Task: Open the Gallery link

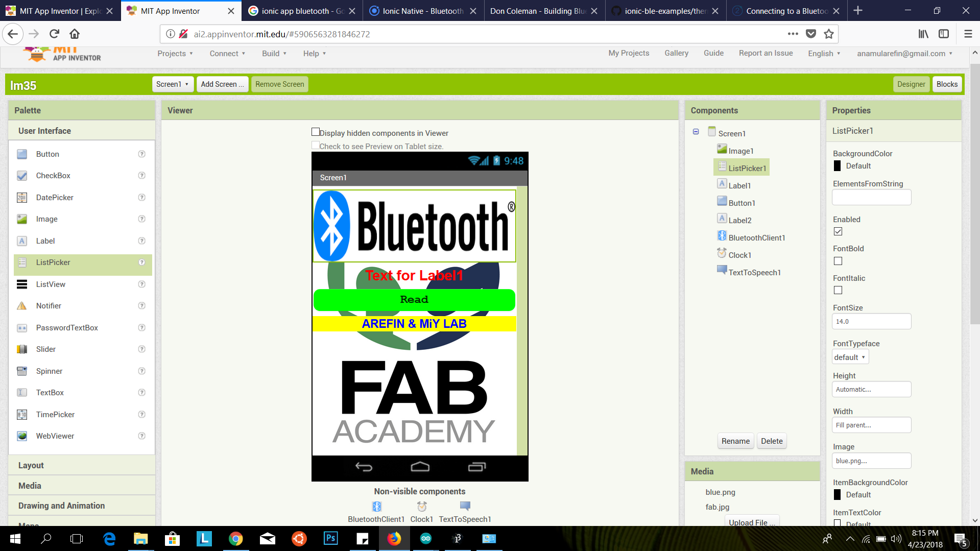Action: [676, 53]
